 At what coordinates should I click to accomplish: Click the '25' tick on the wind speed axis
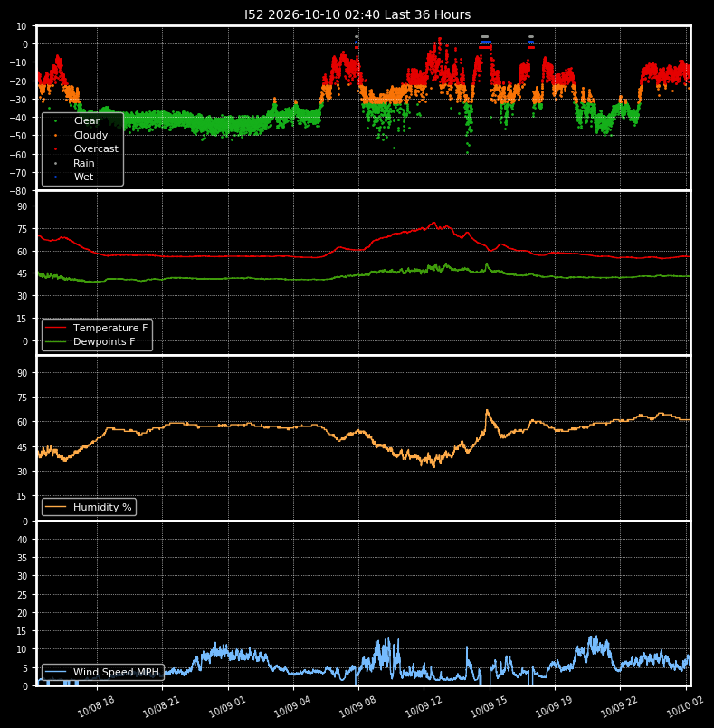(x=22, y=595)
